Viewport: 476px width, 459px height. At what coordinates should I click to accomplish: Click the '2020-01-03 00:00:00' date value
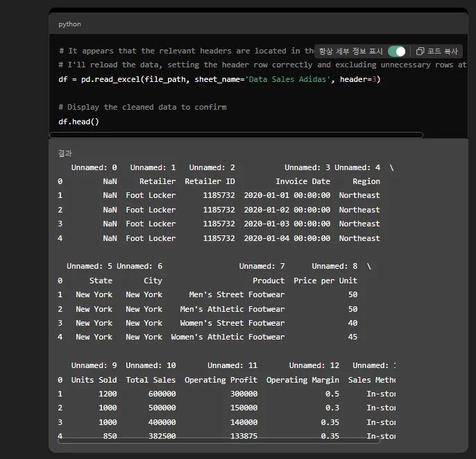click(287, 224)
